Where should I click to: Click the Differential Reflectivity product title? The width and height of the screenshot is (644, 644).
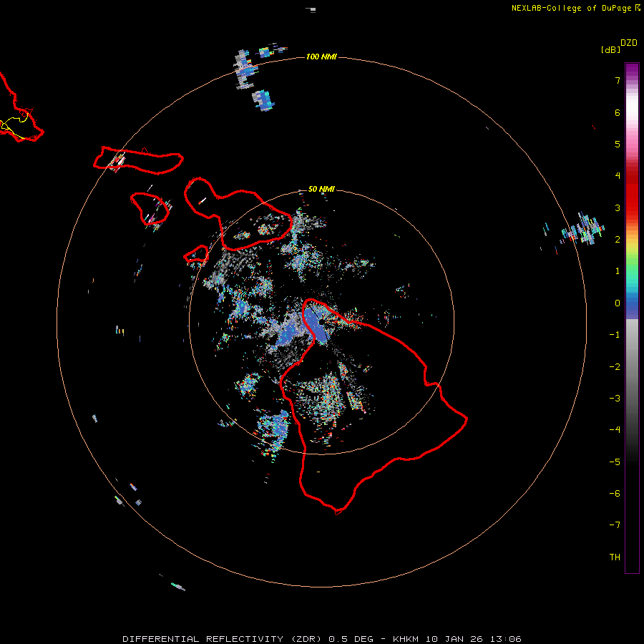[223, 639]
